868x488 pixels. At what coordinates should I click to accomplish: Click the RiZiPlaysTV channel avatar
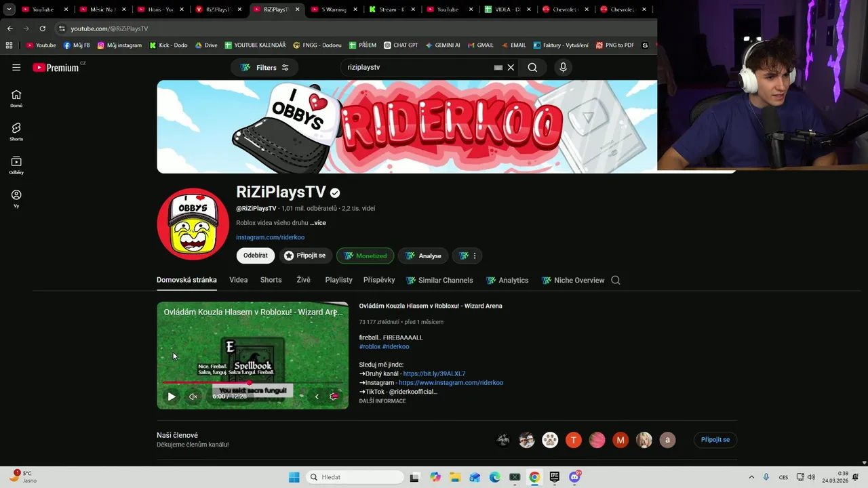click(x=193, y=224)
